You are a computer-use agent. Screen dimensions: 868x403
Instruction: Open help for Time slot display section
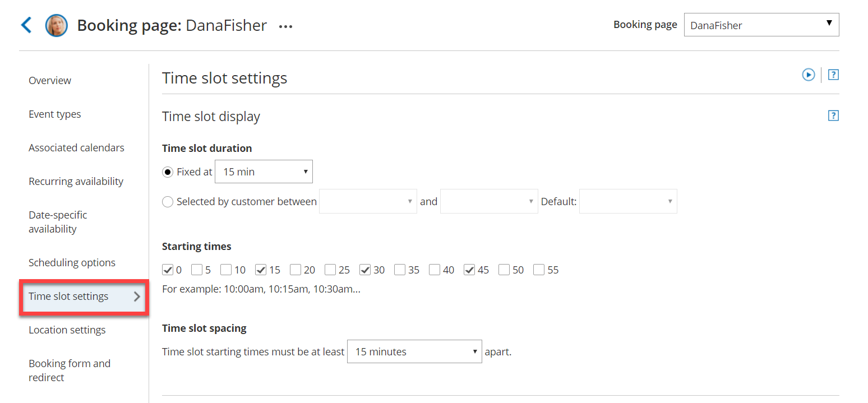(x=833, y=116)
